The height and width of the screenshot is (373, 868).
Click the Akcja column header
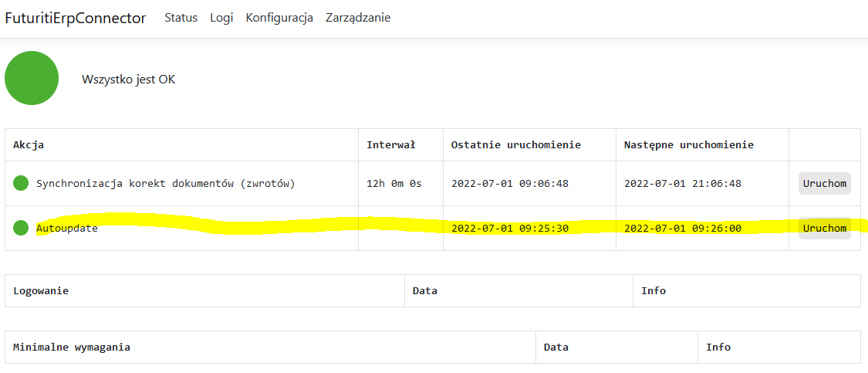[x=29, y=145]
